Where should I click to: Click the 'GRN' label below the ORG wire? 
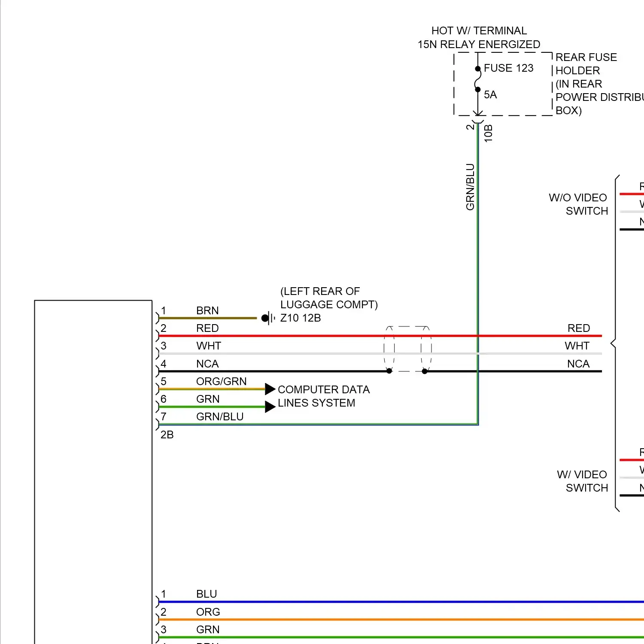pos(208,630)
